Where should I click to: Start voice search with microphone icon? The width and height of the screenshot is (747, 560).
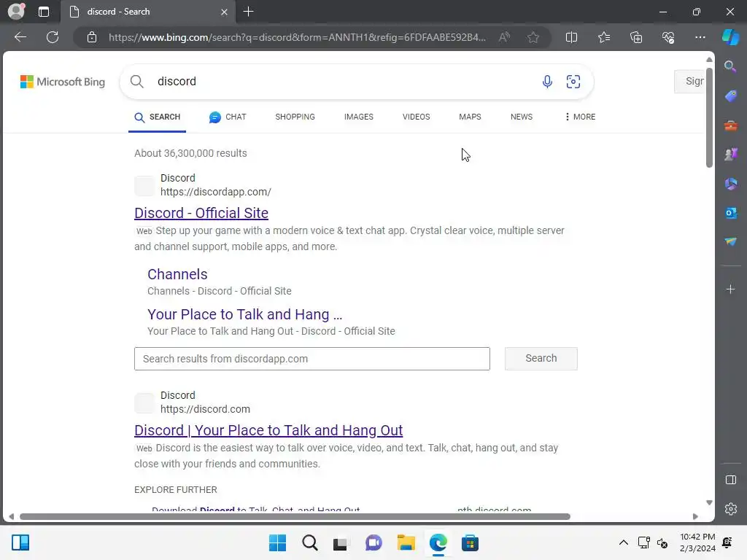click(x=547, y=82)
